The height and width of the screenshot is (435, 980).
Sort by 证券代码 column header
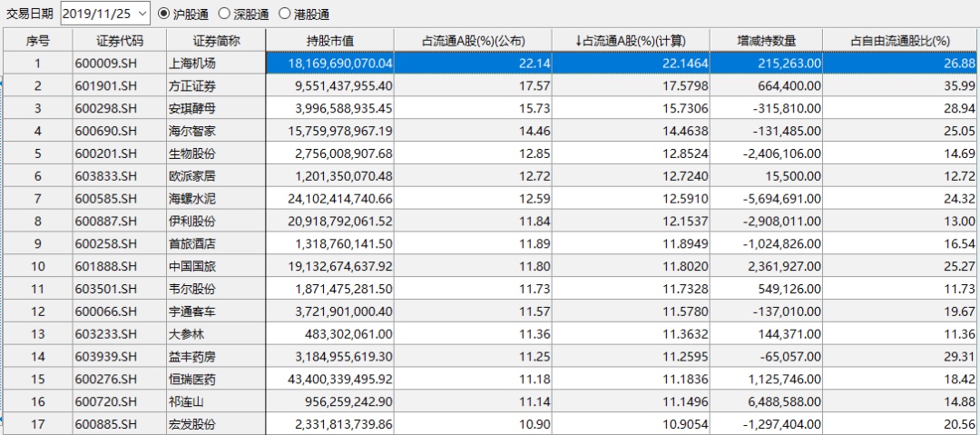coord(120,41)
